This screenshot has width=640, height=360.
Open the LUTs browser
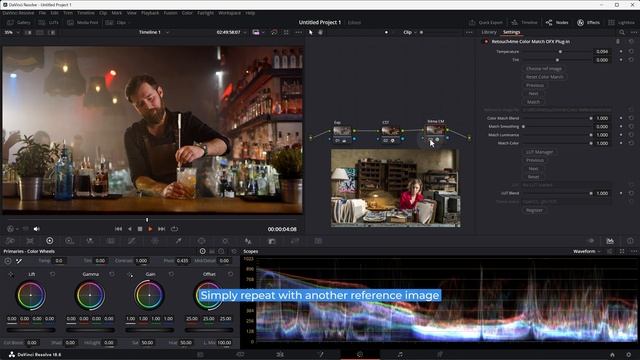(x=49, y=22)
